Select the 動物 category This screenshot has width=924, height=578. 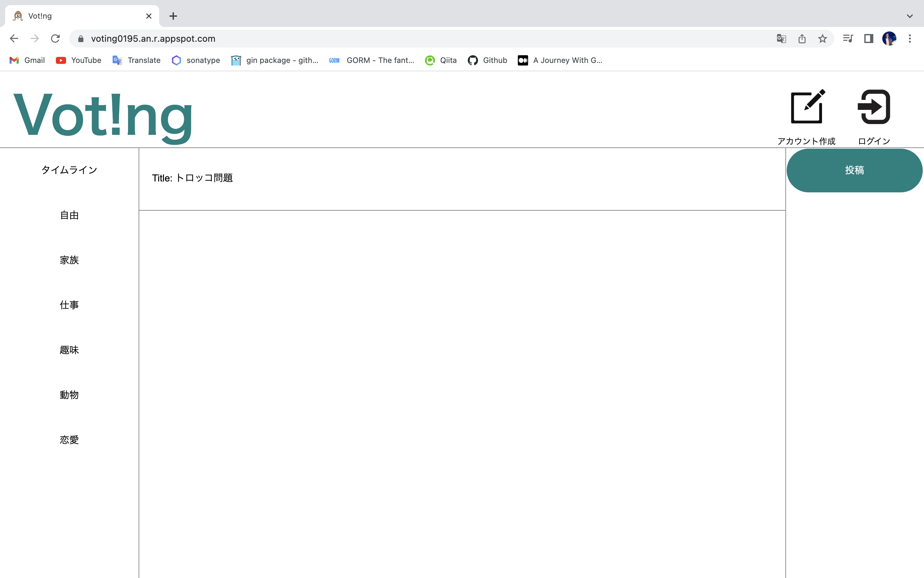(69, 395)
